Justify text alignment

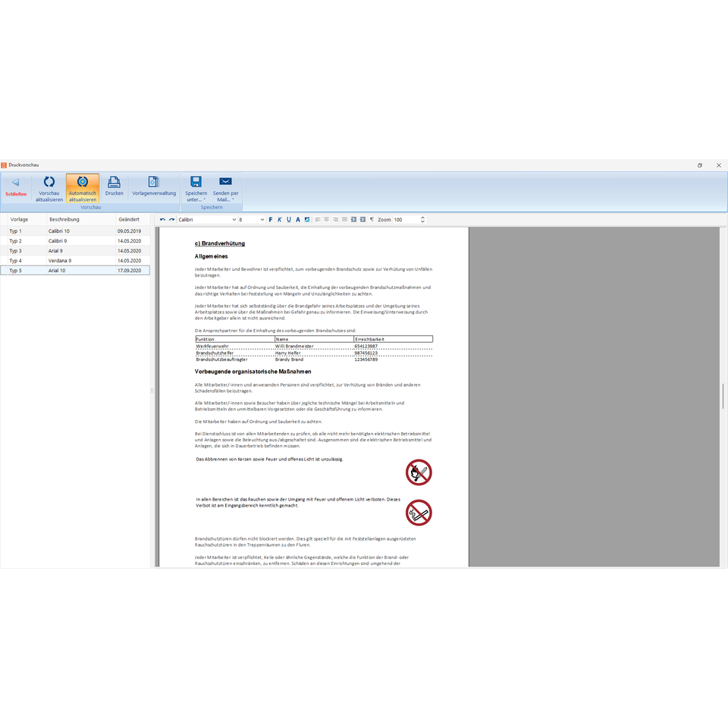click(344, 220)
